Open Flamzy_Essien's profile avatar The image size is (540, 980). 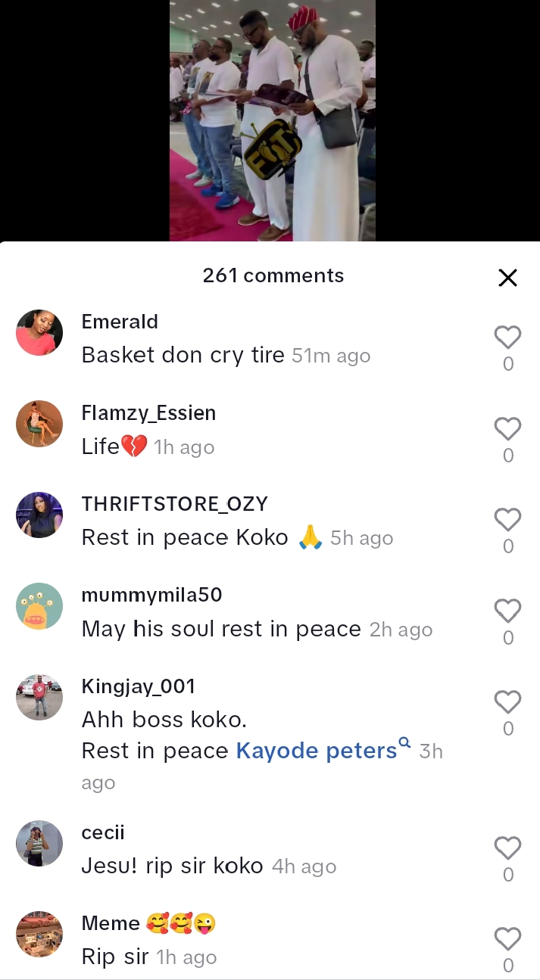pos(39,424)
